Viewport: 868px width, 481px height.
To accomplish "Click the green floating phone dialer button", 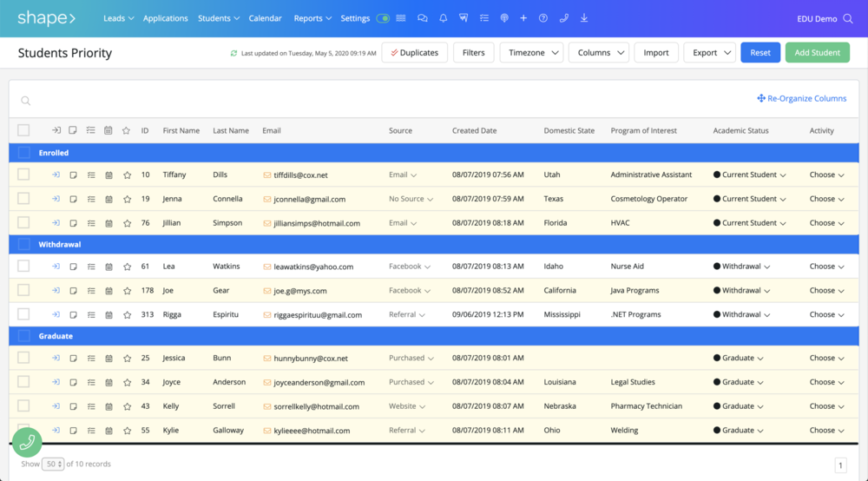I will (27, 442).
